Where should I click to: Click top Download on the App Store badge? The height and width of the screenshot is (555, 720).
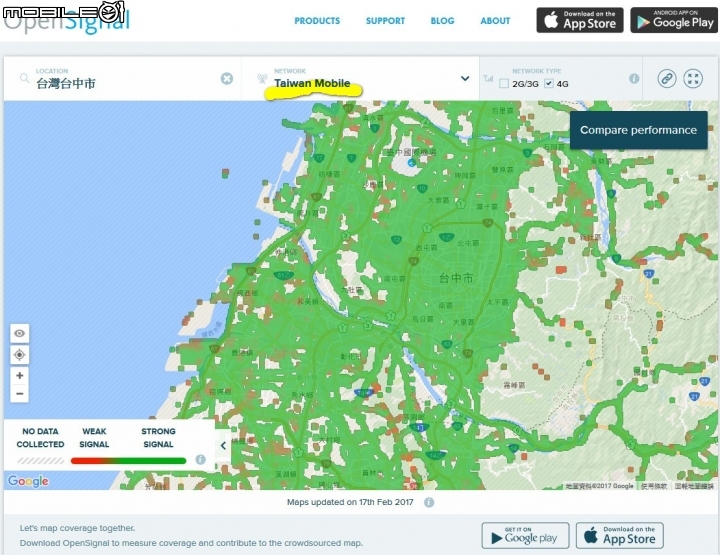pos(580,20)
